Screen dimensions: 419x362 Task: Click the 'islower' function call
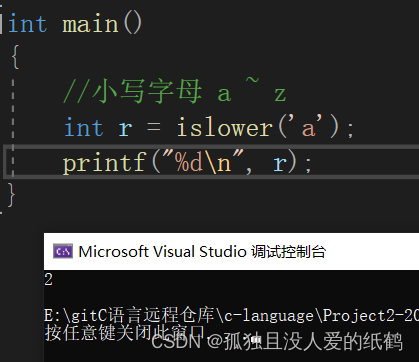[225, 128]
